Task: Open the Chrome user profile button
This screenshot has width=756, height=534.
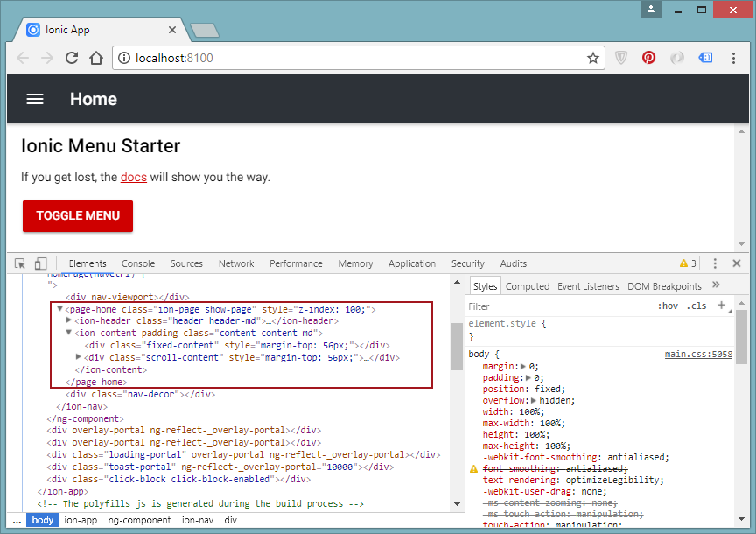Action: pos(651,9)
